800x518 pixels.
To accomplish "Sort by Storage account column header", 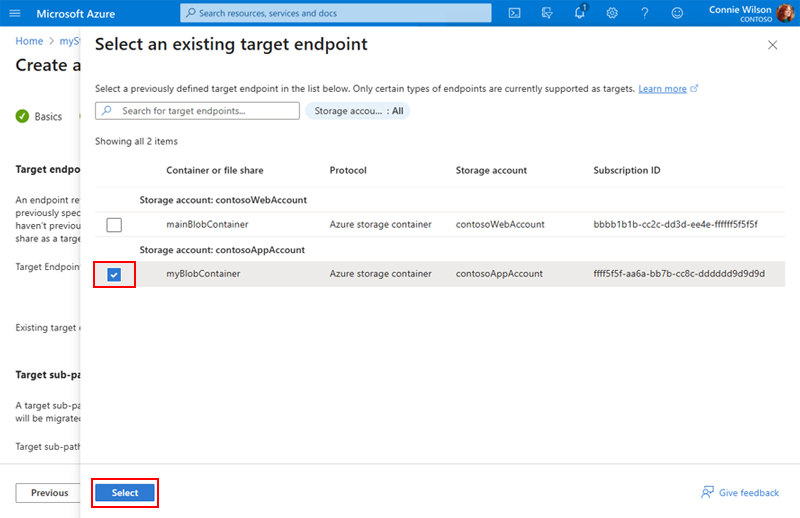I will pos(491,170).
